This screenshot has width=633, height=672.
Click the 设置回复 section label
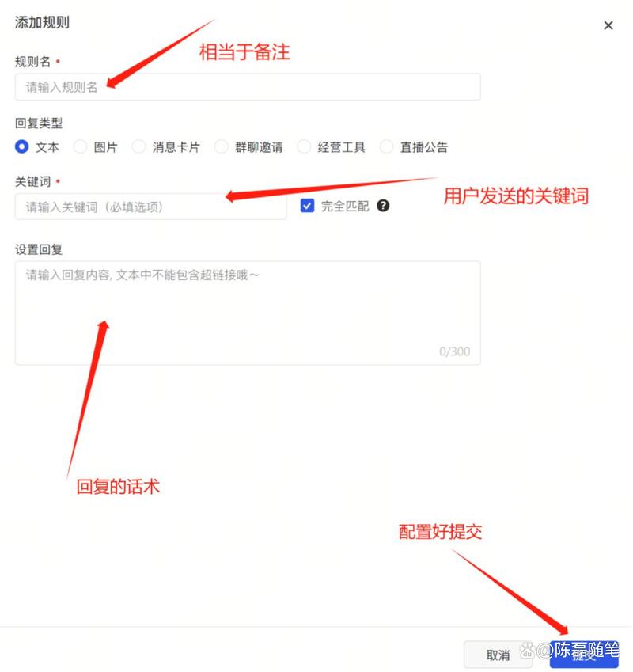pyautogui.click(x=39, y=249)
